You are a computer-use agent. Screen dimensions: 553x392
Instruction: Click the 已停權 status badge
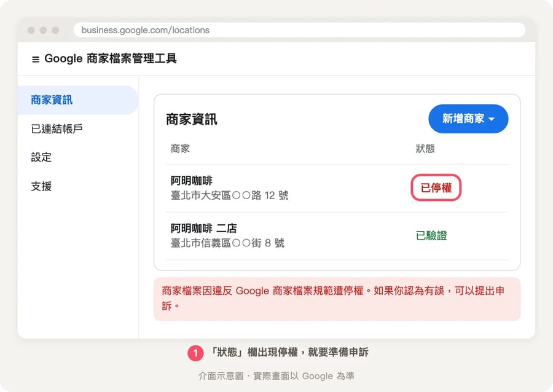tap(436, 187)
